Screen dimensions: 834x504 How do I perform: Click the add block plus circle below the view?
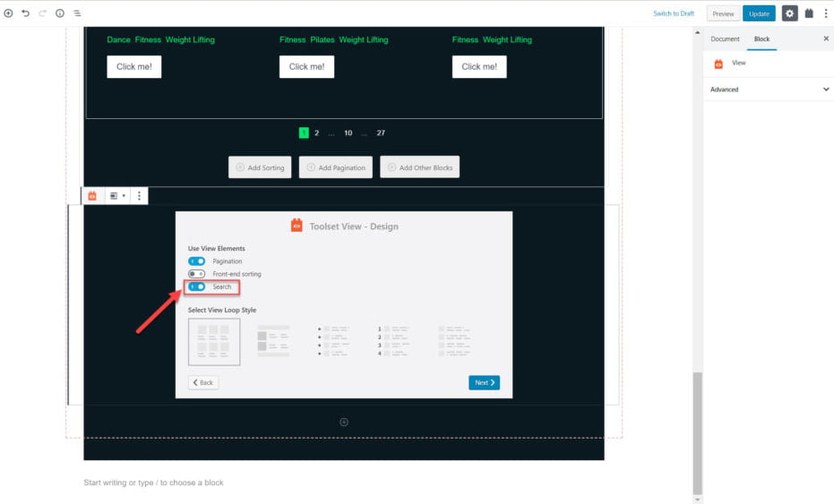(x=344, y=423)
